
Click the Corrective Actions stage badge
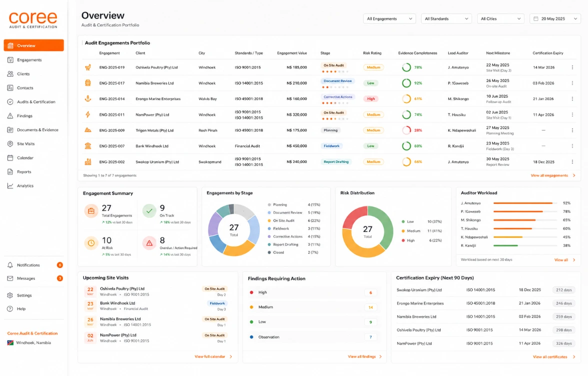[x=338, y=97]
